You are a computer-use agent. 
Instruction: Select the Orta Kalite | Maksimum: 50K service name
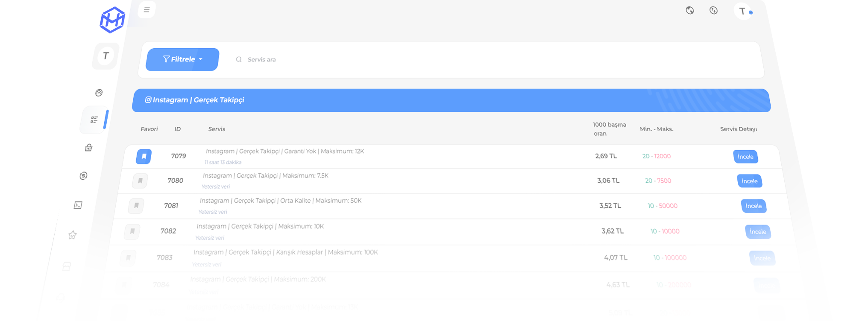[x=281, y=201]
